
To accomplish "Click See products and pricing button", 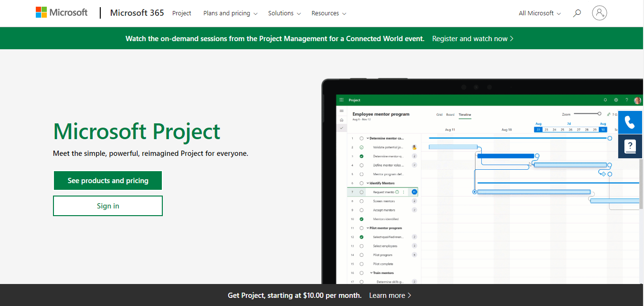I will point(108,181).
